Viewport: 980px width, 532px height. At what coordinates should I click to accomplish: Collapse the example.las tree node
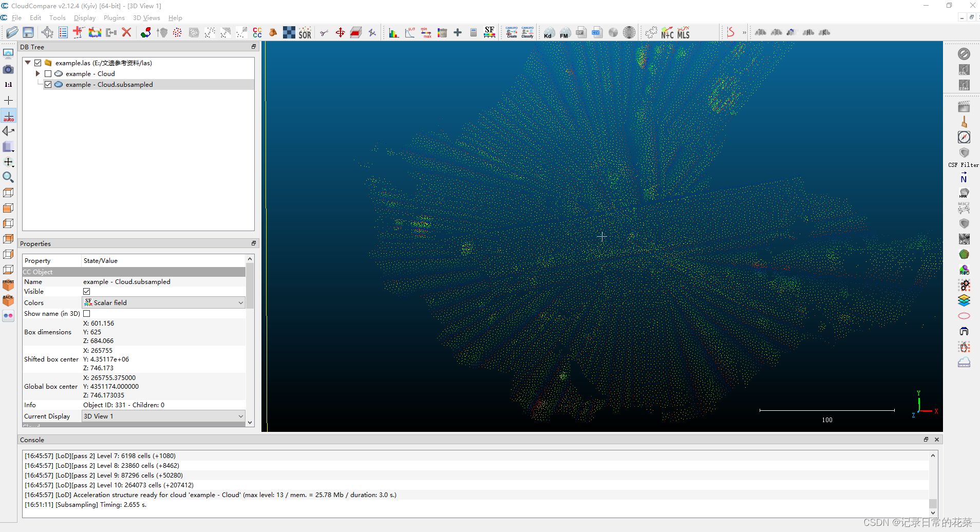28,63
